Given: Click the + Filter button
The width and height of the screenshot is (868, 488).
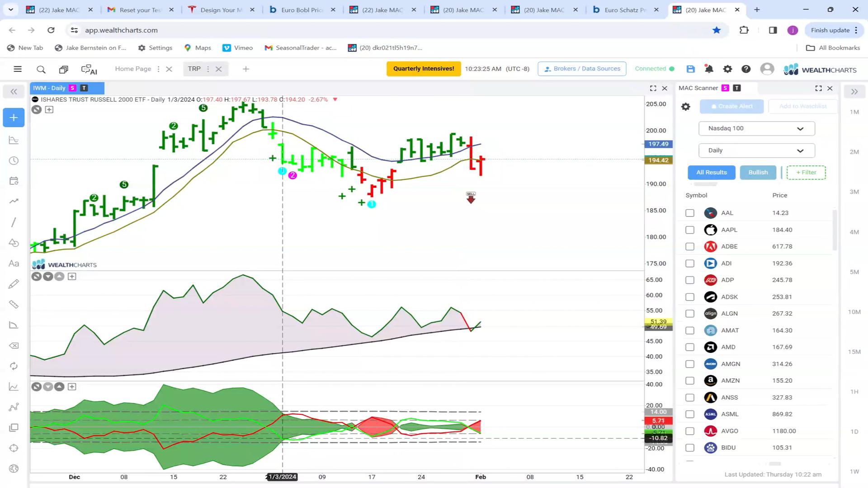Looking at the screenshot, I should click(806, 173).
